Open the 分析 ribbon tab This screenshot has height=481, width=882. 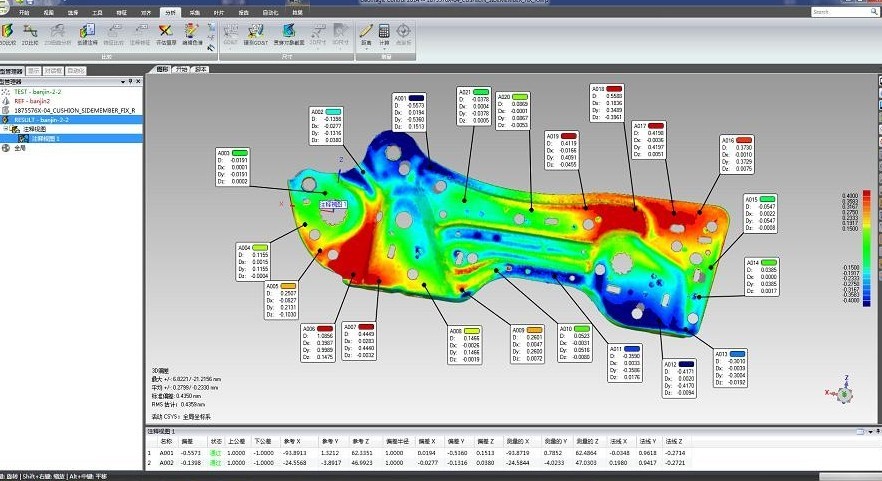coord(170,12)
